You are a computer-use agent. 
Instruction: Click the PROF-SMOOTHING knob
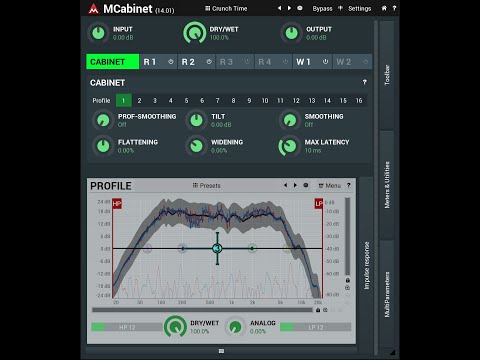[x=103, y=120]
